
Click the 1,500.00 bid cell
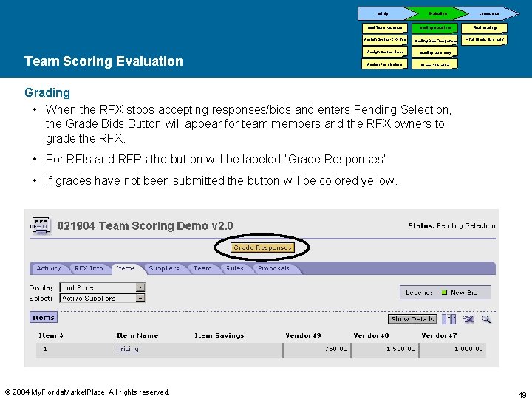coord(385,350)
